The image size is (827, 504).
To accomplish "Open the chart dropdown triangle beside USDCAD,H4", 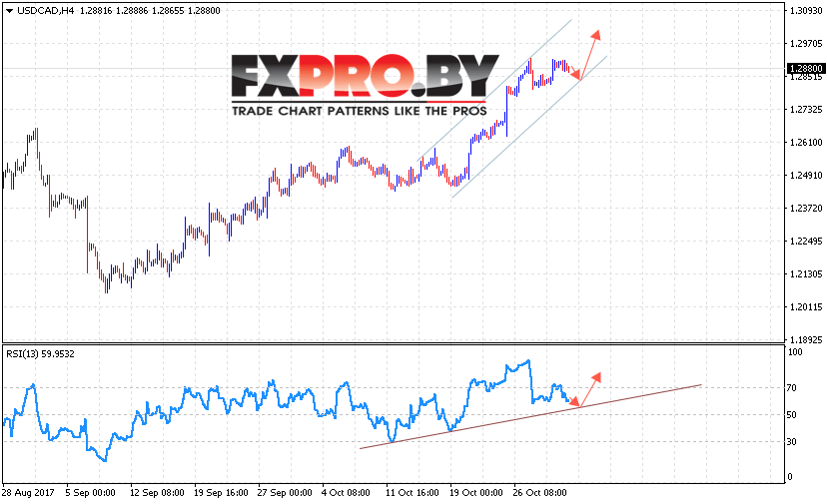I will pyautogui.click(x=9, y=11).
